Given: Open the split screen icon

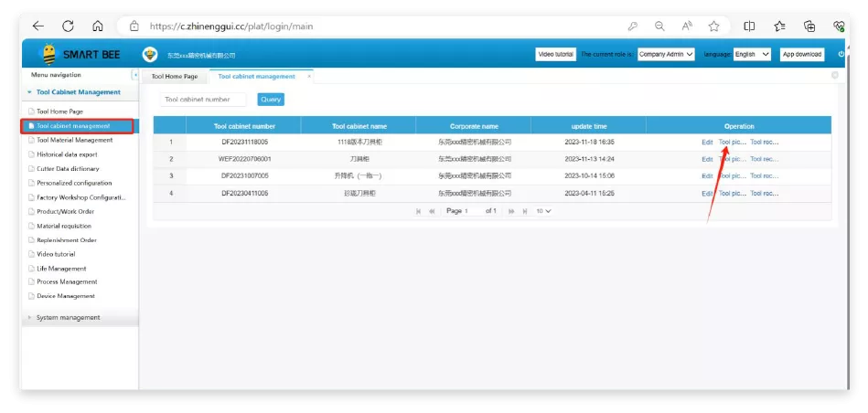Looking at the screenshot, I should (x=749, y=26).
